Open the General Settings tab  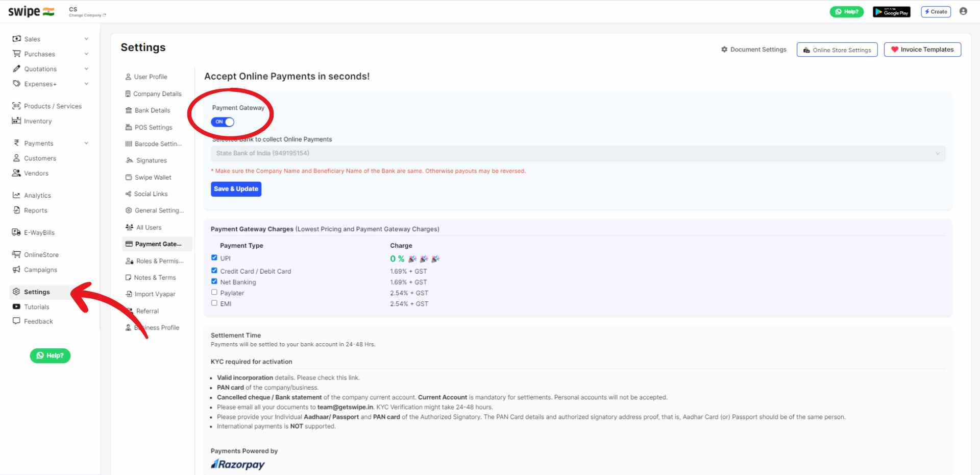click(x=155, y=210)
